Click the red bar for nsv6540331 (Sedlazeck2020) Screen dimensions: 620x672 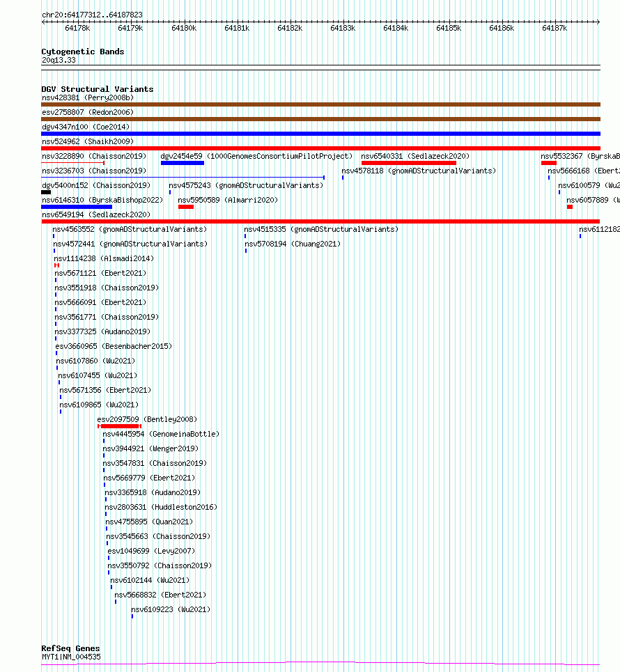click(409, 163)
